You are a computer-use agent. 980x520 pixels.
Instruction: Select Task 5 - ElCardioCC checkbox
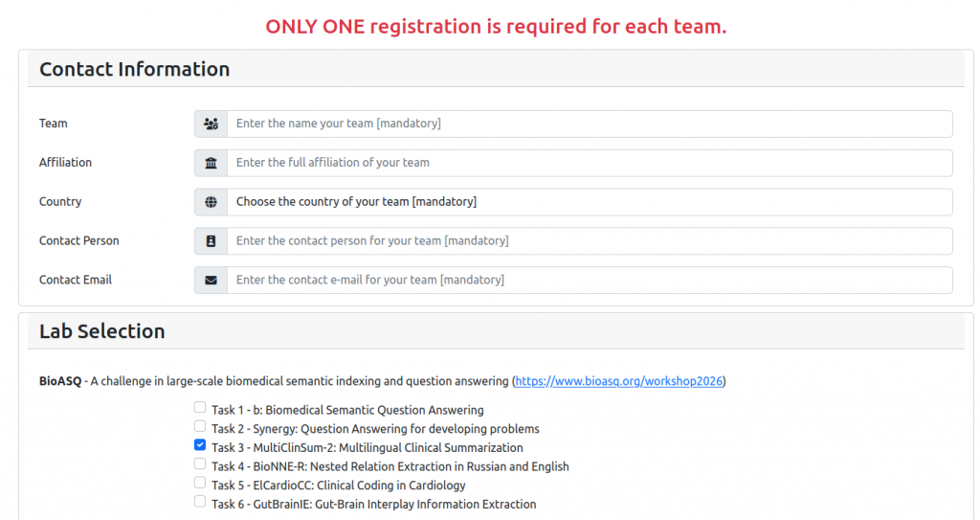tap(200, 483)
